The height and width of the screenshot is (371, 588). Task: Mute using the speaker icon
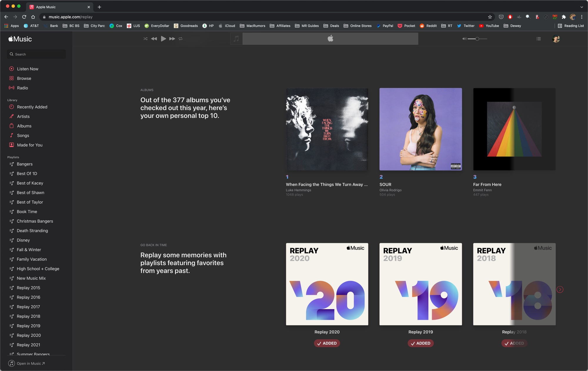click(464, 39)
